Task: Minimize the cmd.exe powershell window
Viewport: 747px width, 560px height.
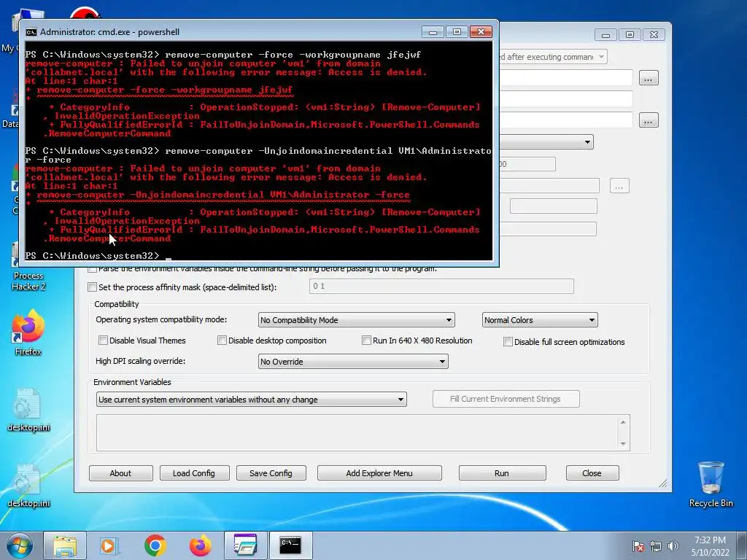Action: 433,32
